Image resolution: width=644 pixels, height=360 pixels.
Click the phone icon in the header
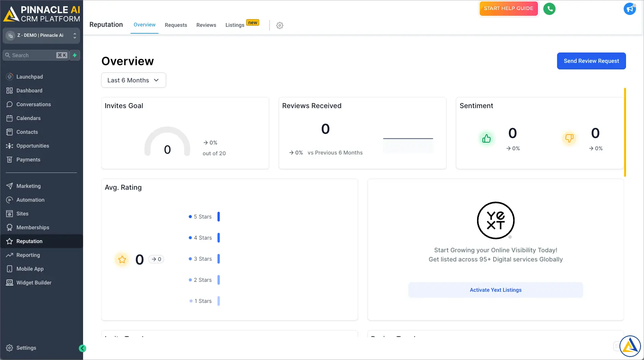click(x=549, y=8)
